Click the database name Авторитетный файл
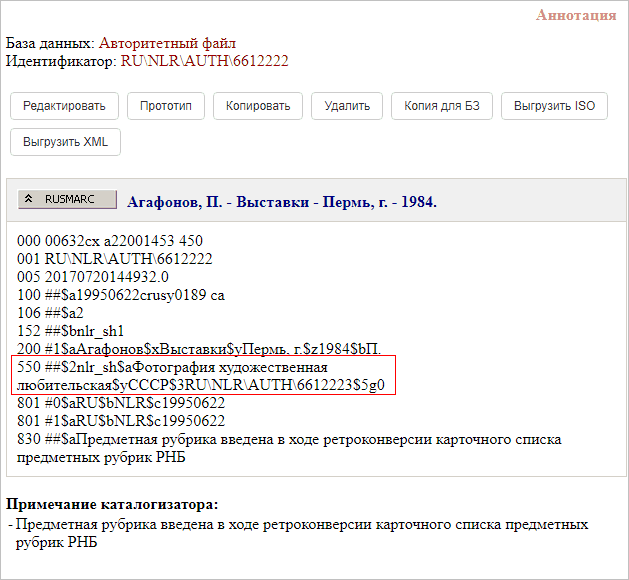This screenshot has width=629, height=580. click(x=167, y=44)
